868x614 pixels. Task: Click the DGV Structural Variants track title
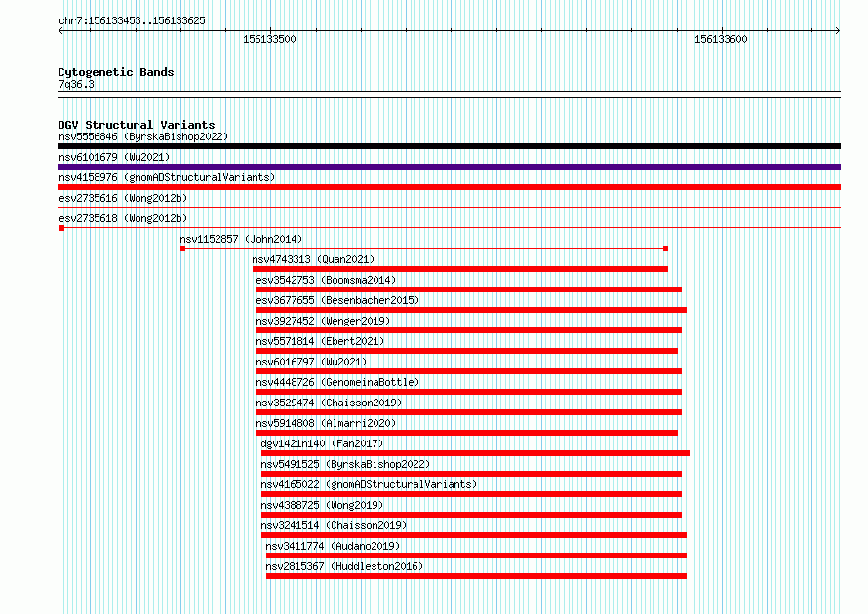pyautogui.click(x=137, y=125)
